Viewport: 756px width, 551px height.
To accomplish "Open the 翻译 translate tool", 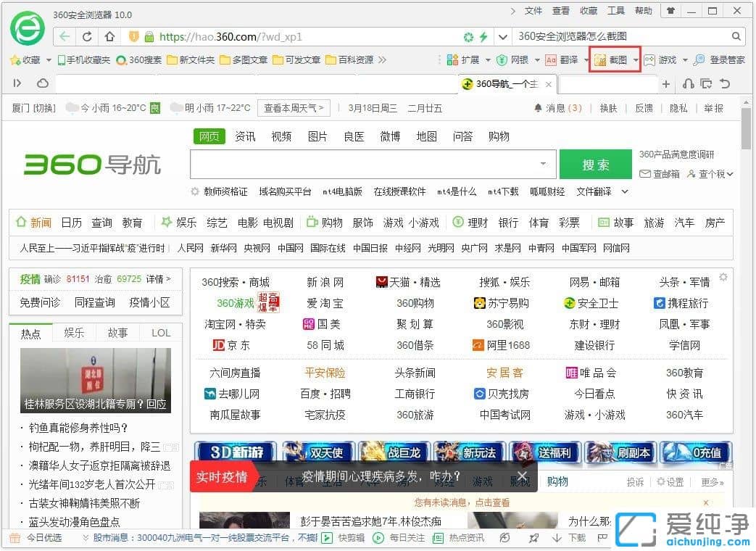I will [562, 59].
